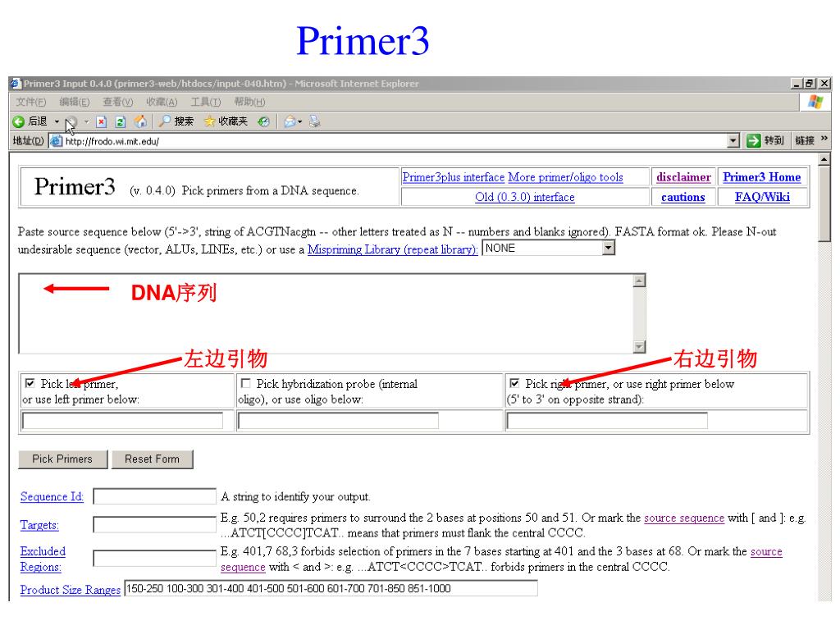Click the Reset Form button
The image size is (840, 630).
152,459
